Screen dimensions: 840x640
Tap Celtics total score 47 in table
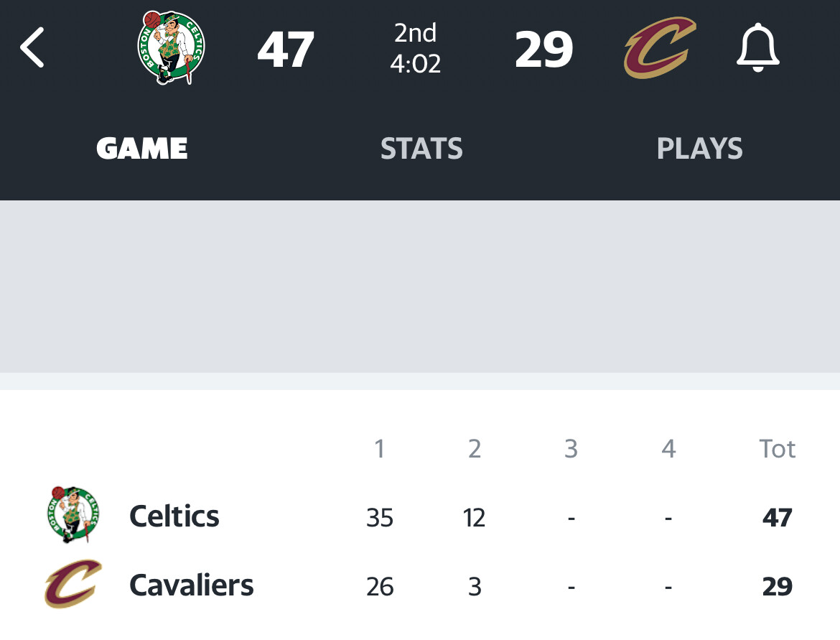[777, 518]
